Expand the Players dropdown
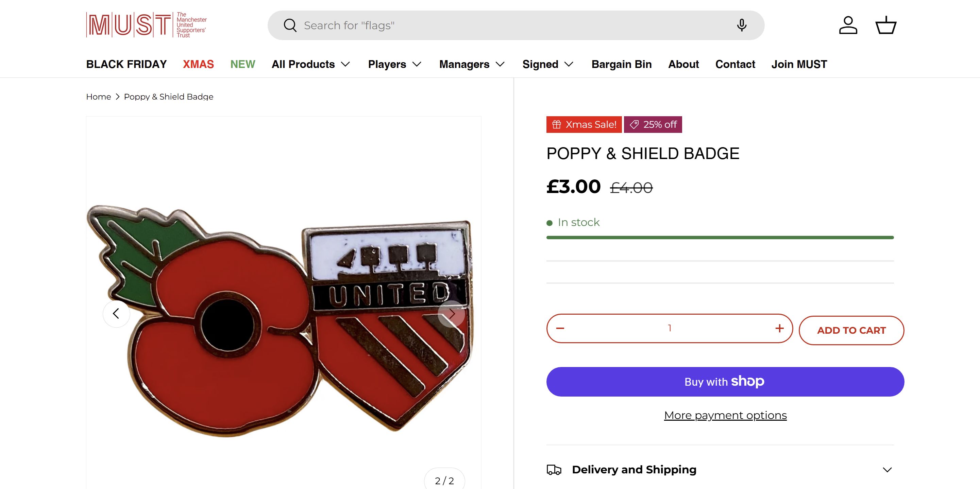 tap(394, 64)
